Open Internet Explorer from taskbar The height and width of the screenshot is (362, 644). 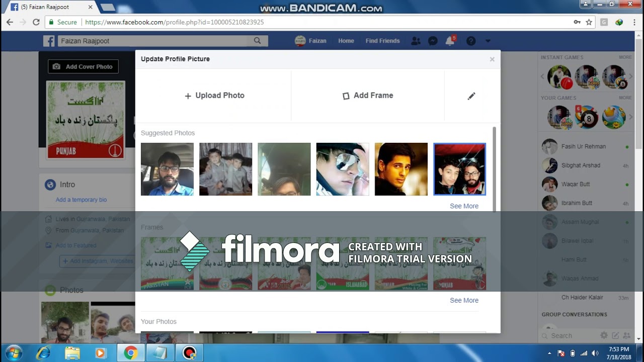coord(43,353)
